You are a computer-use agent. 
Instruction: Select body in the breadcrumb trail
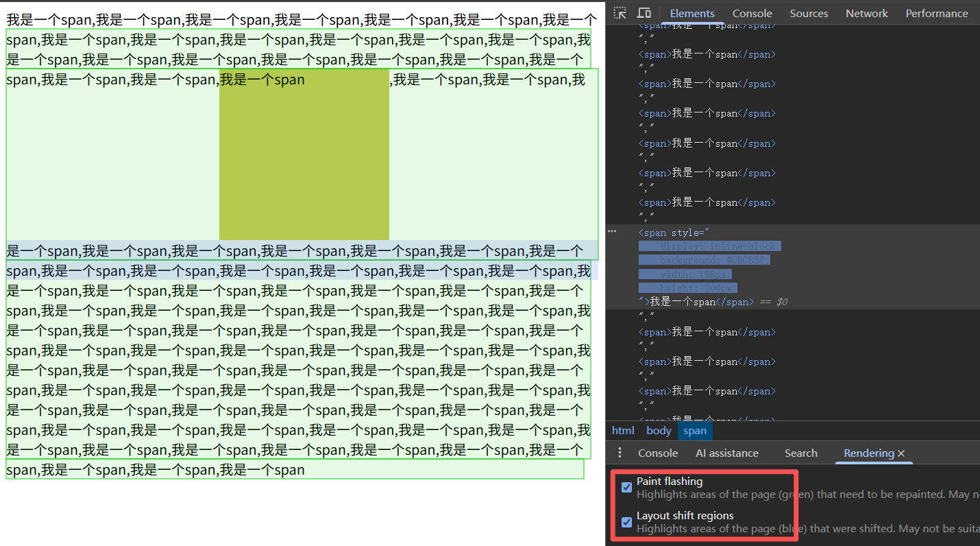[x=659, y=431]
